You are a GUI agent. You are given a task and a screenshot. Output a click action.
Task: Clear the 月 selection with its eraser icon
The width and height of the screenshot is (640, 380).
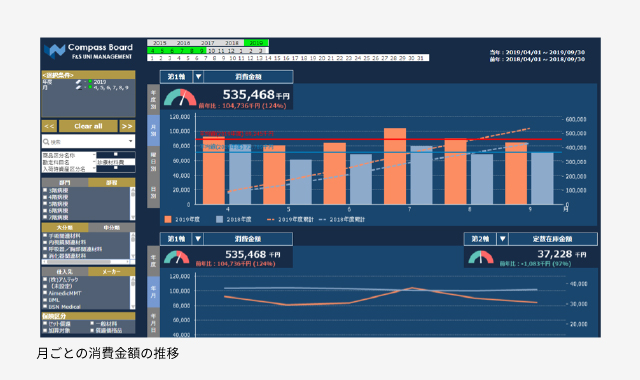(x=78, y=88)
